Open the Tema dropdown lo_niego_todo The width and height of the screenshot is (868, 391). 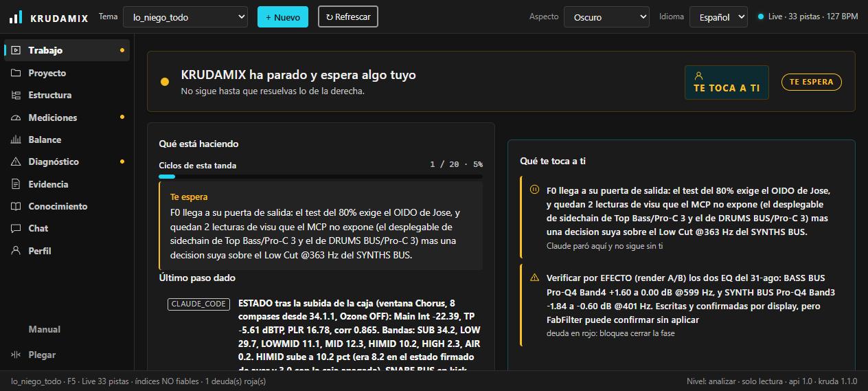185,16
